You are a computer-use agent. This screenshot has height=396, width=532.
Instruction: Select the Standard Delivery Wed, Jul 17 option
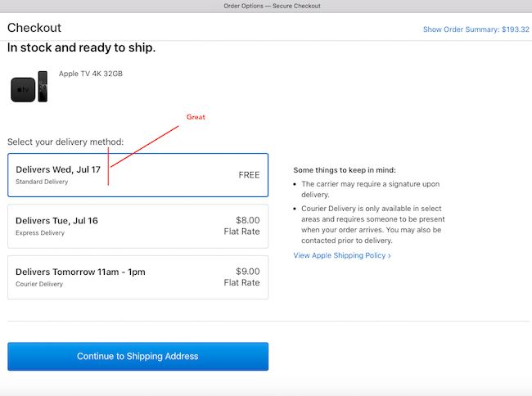point(138,175)
